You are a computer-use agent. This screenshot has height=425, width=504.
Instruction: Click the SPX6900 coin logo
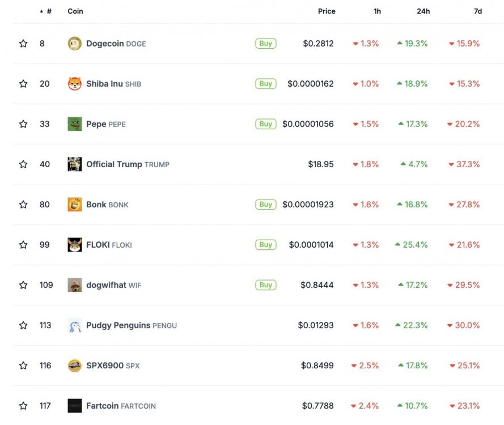(x=75, y=365)
